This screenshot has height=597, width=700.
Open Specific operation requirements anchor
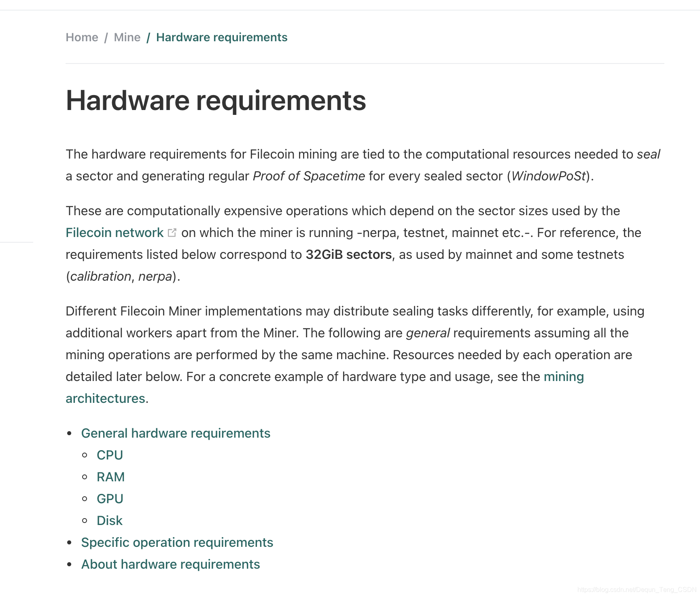(177, 542)
